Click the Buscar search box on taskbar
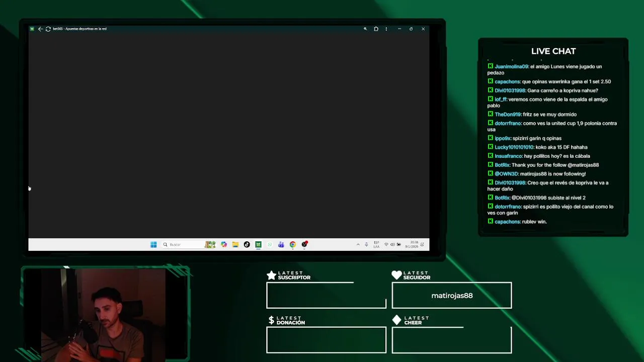 188,244
